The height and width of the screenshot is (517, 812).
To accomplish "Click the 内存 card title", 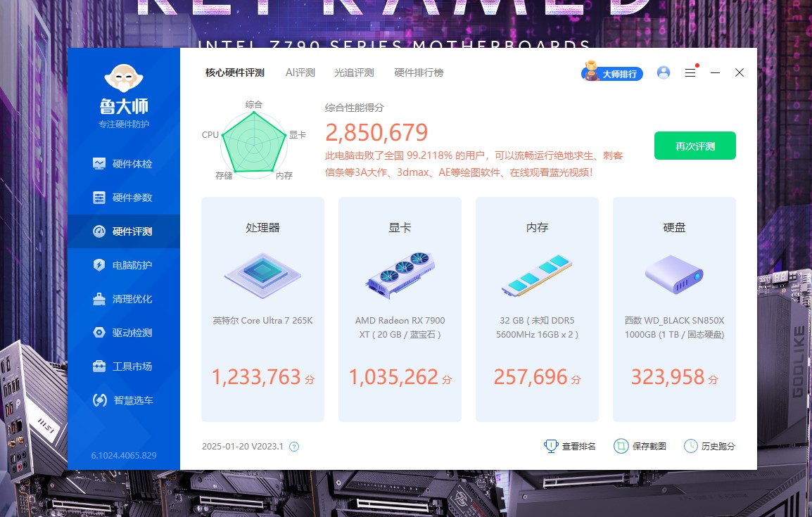I will pyautogui.click(x=537, y=228).
